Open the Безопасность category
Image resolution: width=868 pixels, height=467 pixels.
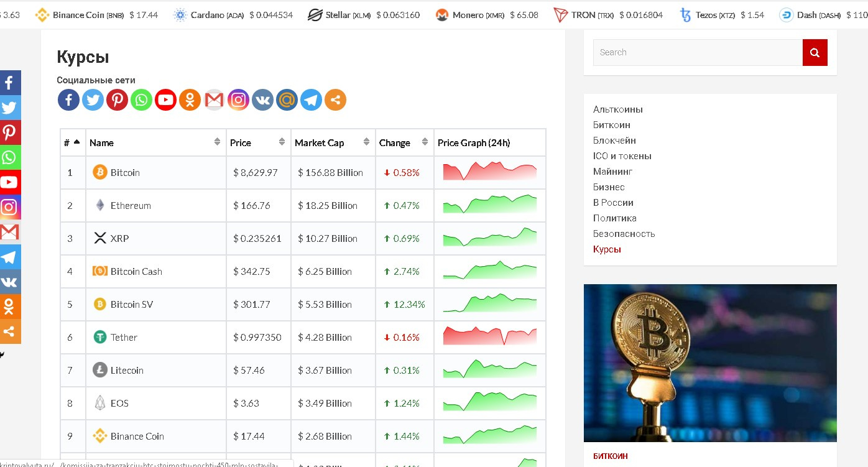[x=624, y=234]
